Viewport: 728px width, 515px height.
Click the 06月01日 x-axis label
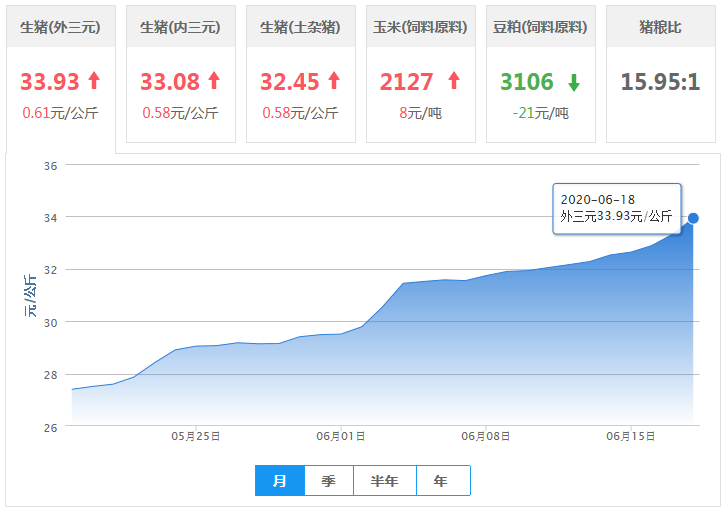click(340, 437)
